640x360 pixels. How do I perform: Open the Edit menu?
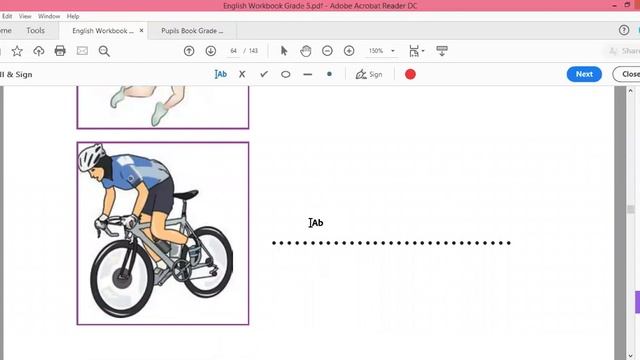pos(7,16)
